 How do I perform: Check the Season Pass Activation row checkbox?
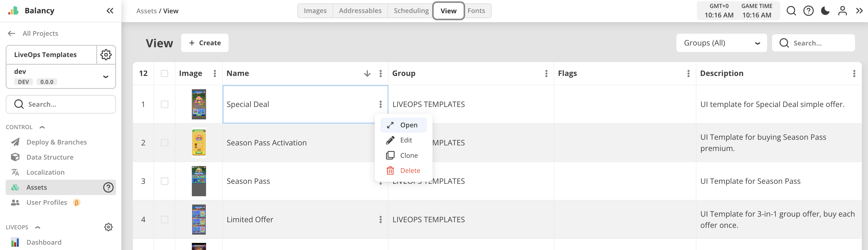point(164,143)
